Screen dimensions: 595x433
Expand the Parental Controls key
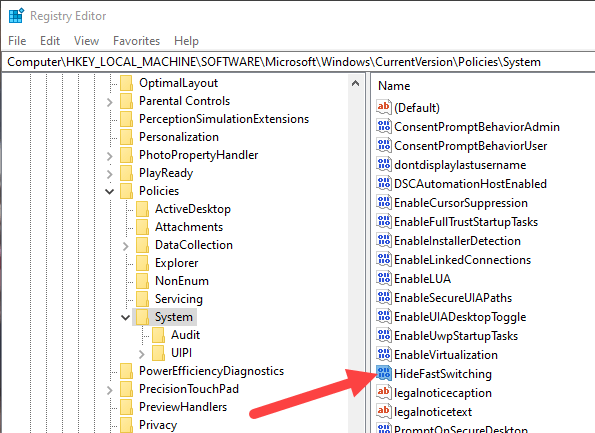coord(110,102)
